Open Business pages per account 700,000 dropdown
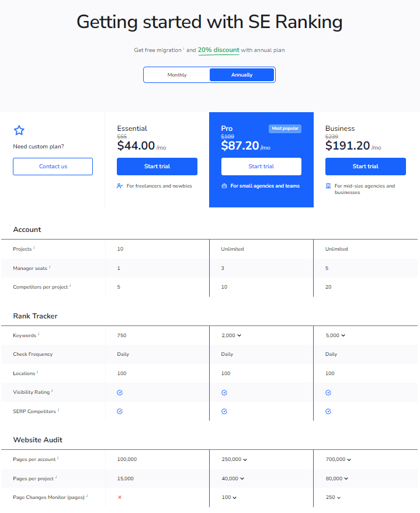This screenshot has height=513, width=420. click(x=338, y=459)
